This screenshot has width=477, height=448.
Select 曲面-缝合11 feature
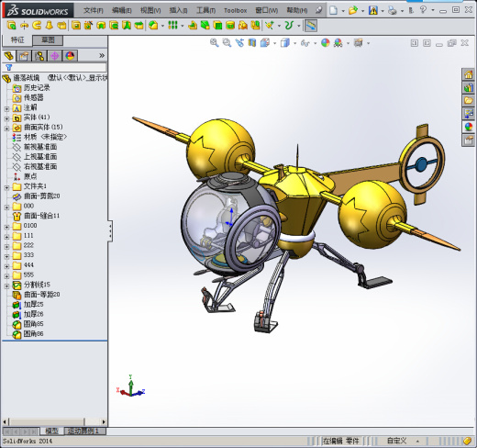(41, 216)
